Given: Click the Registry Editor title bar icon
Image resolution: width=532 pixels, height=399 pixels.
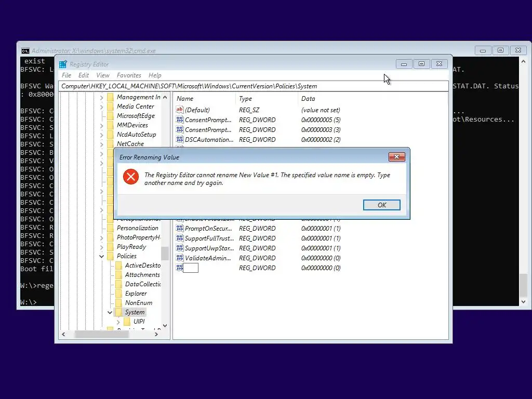Looking at the screenshot, I should coord(63,64).
